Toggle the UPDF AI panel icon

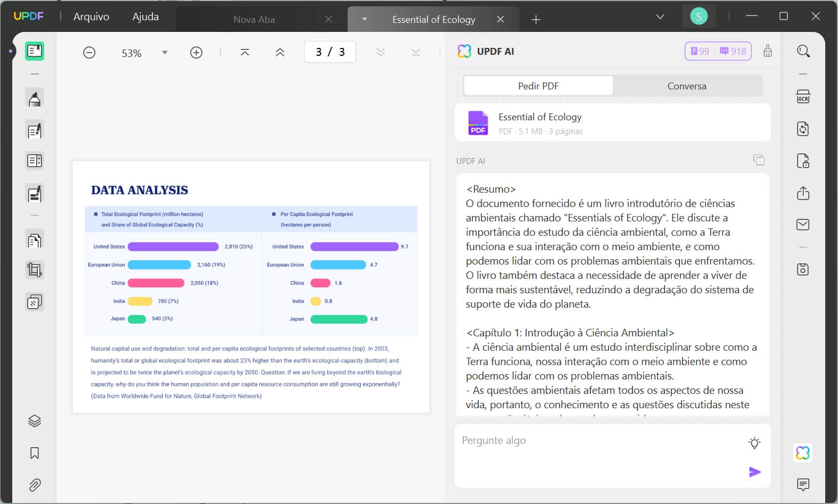803,453
